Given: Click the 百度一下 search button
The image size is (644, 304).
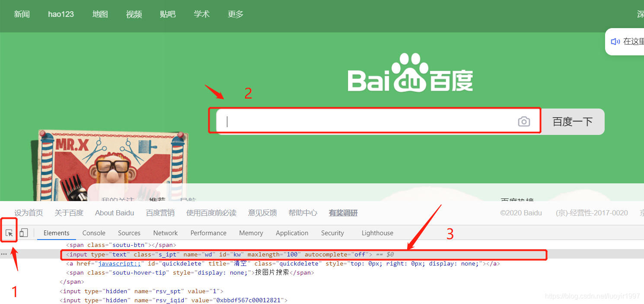Looking at the screenshot, I should (x=572, y=122).
